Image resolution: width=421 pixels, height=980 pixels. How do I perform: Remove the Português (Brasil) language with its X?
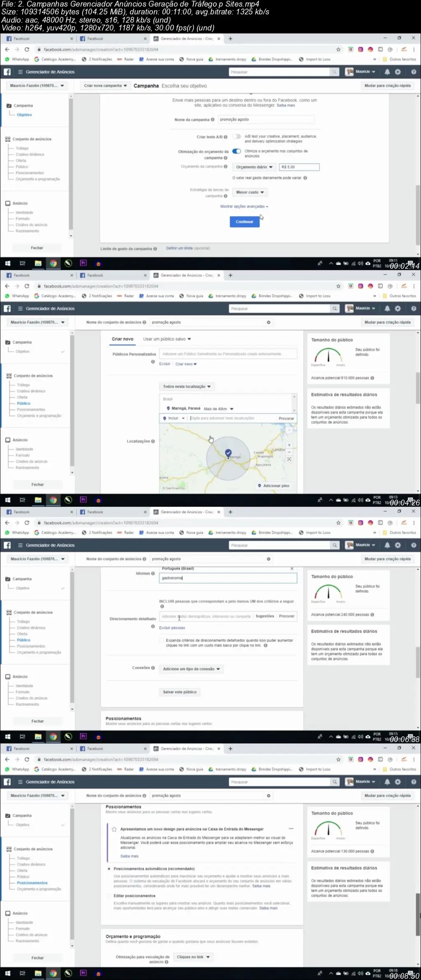click(x=292, y=568)
